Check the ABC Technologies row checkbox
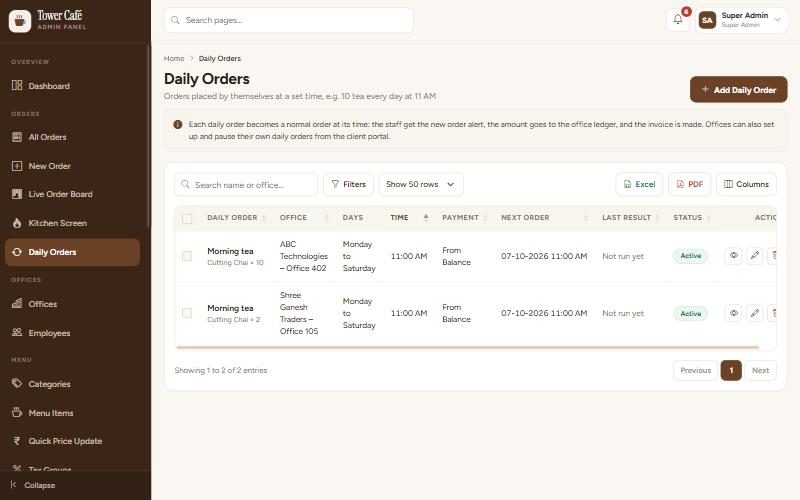 [187, 256]
